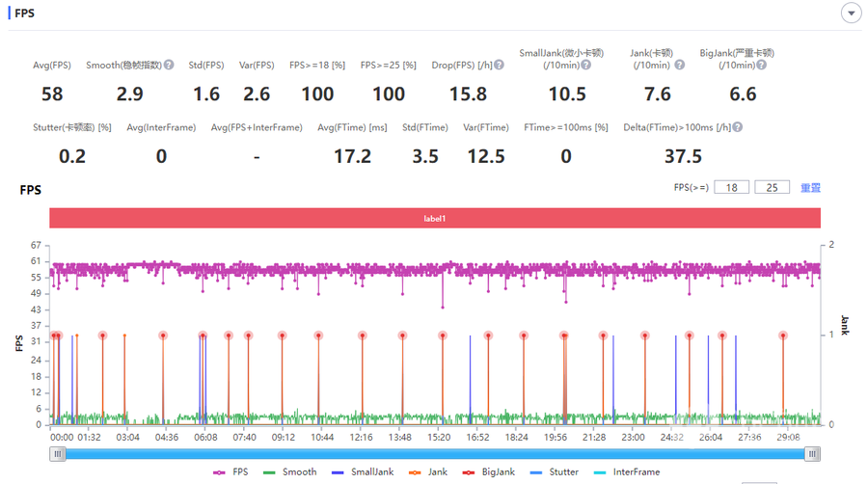Click help icon next to Smooth(稳帧指数)
The width and height of the screenshot is (868, 484).
pos(169,66)
